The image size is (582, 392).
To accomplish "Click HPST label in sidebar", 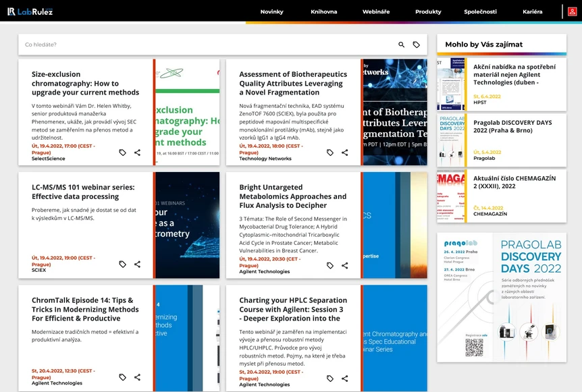I will [479, 103].
